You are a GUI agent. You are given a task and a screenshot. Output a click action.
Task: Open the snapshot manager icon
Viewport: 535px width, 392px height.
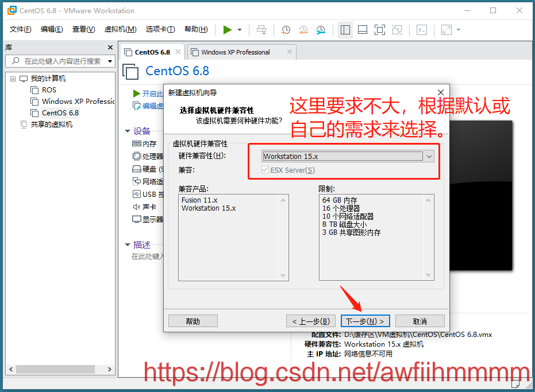[x=321, y=30]
